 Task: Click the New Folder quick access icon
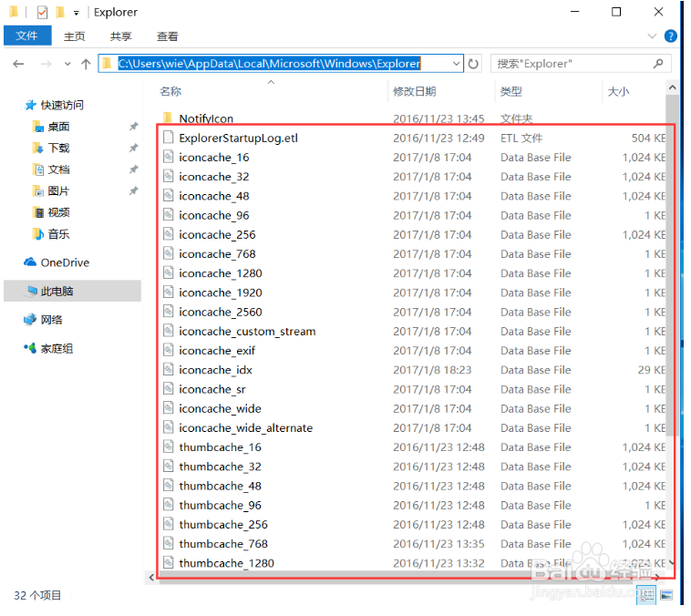click(60, 13)
